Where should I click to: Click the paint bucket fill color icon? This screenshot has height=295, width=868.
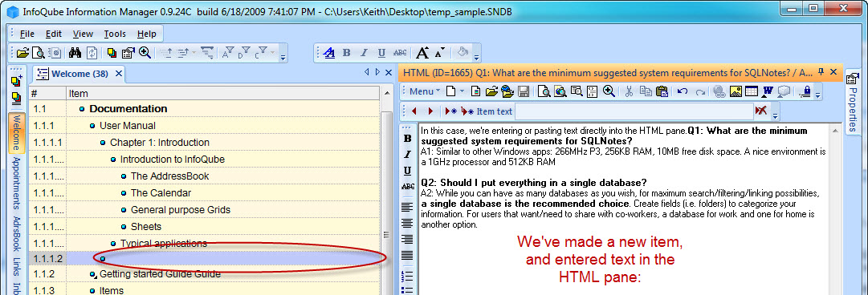[x=463, y=52]
